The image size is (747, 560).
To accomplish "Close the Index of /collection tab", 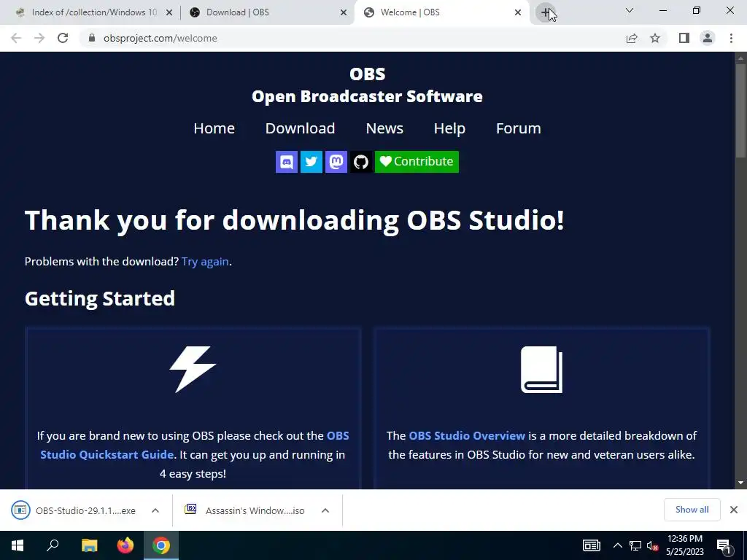I will click(169, 12).
